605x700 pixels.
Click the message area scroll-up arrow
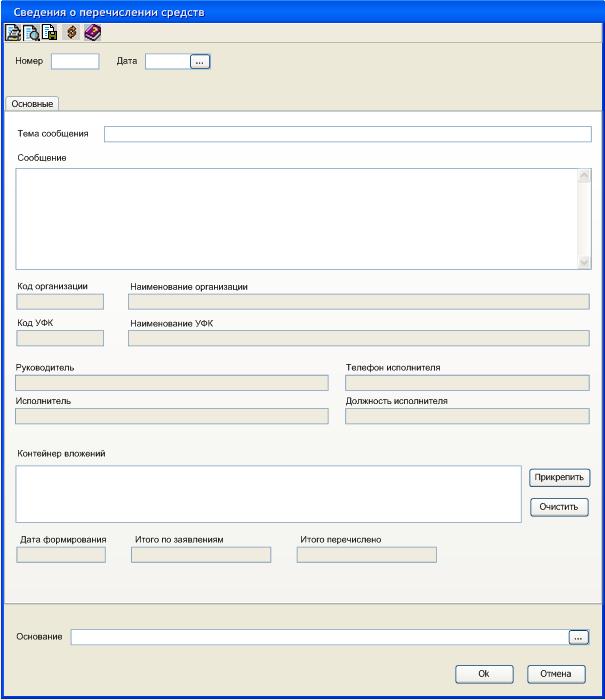point(584,176)
